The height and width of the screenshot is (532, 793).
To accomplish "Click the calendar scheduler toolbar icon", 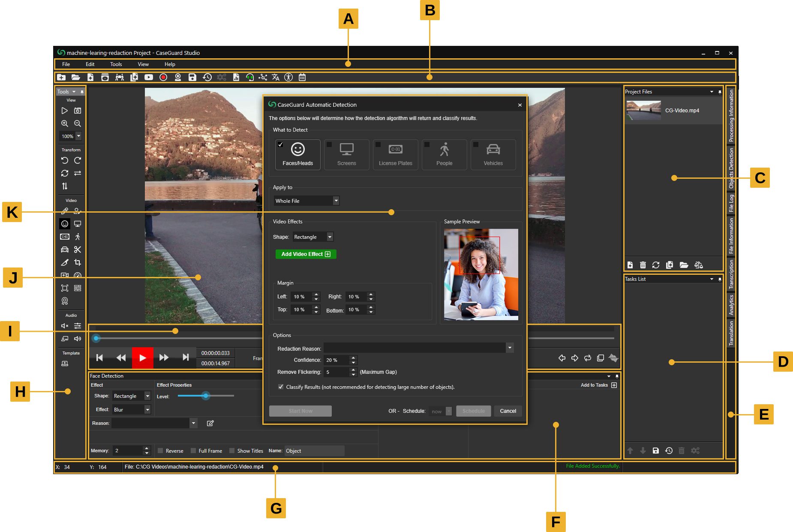I will pyautogui.click(x=302, y=77).
